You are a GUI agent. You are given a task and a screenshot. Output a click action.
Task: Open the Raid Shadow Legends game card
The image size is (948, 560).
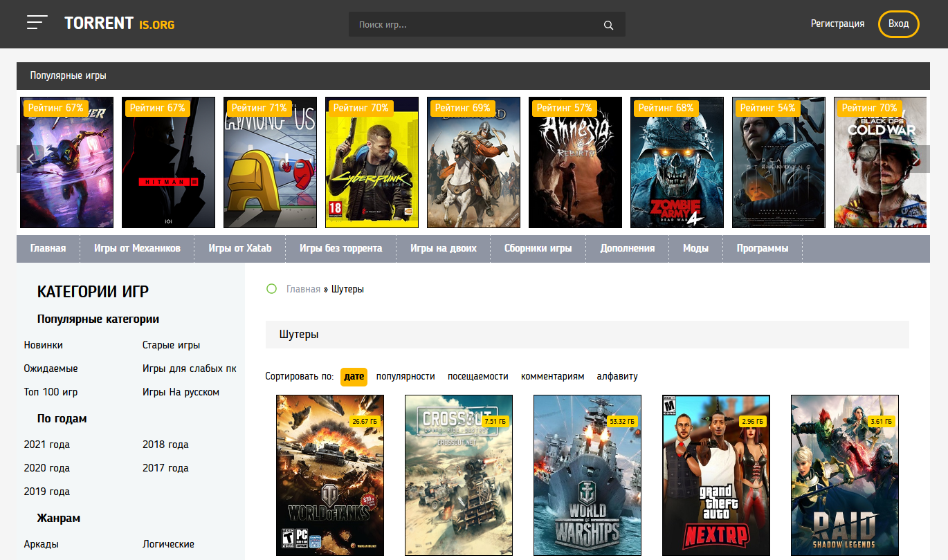[x=845, y=476]
